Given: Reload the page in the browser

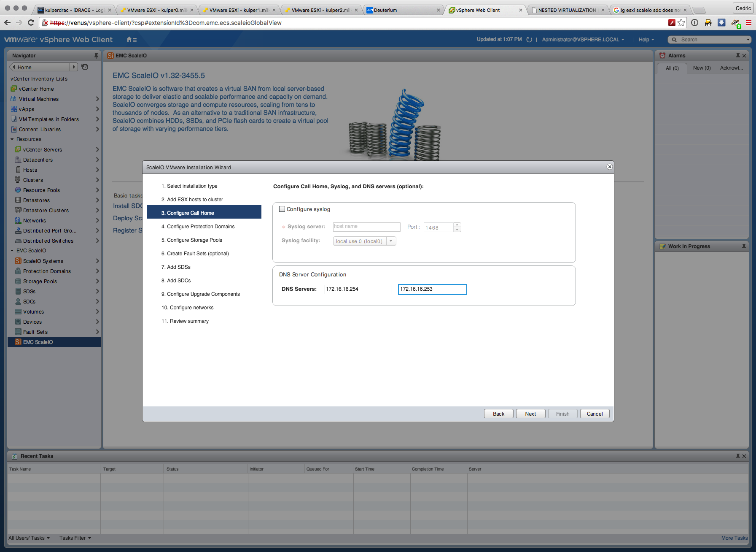Looking at the screenshot, I should click(x=31, y=23).
